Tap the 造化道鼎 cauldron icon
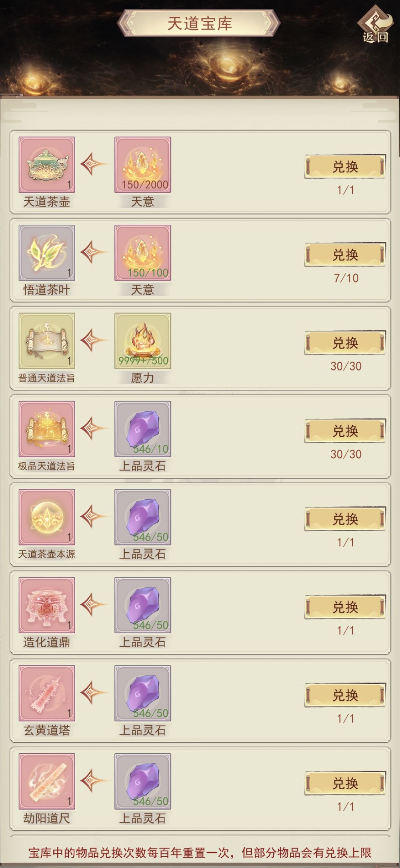The width and height of the screenshot is (400, 868). coord(47,605)
